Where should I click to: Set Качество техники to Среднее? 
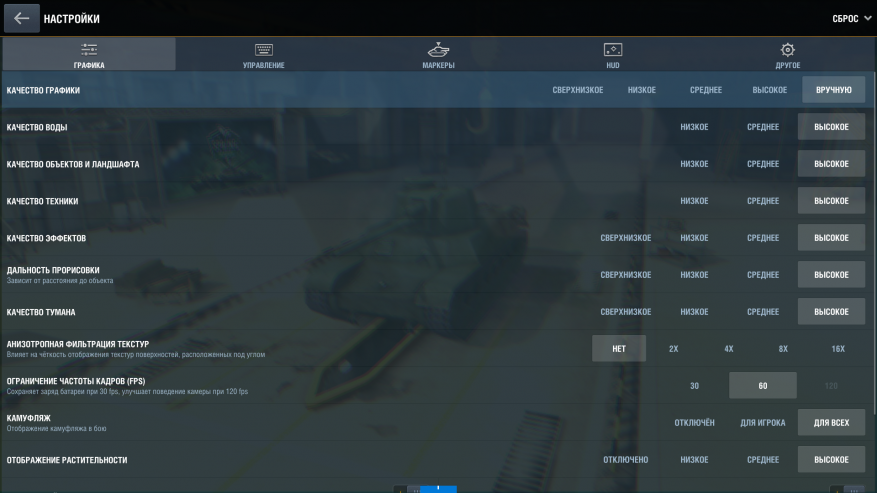(x=763, y=201)
